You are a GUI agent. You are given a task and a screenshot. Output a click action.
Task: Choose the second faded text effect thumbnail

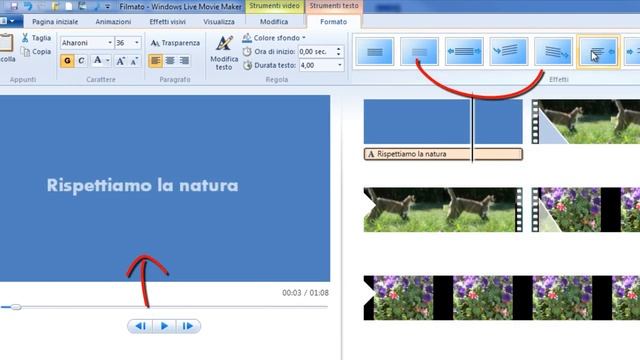click(x=419, y=51)
